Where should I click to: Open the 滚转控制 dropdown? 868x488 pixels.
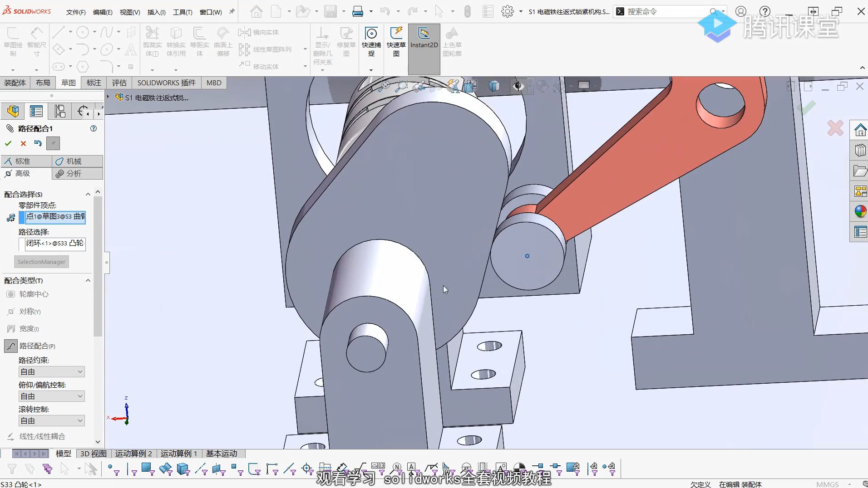(x=51, y=421)
